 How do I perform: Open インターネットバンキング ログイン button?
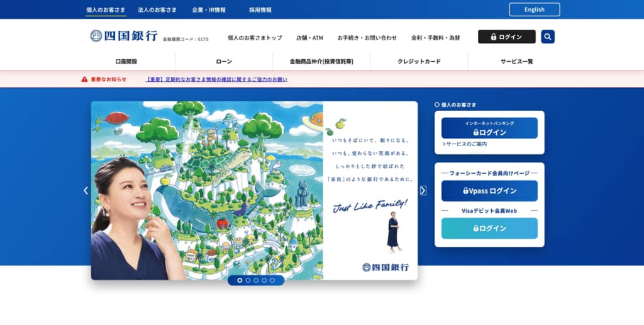(489, 128)
